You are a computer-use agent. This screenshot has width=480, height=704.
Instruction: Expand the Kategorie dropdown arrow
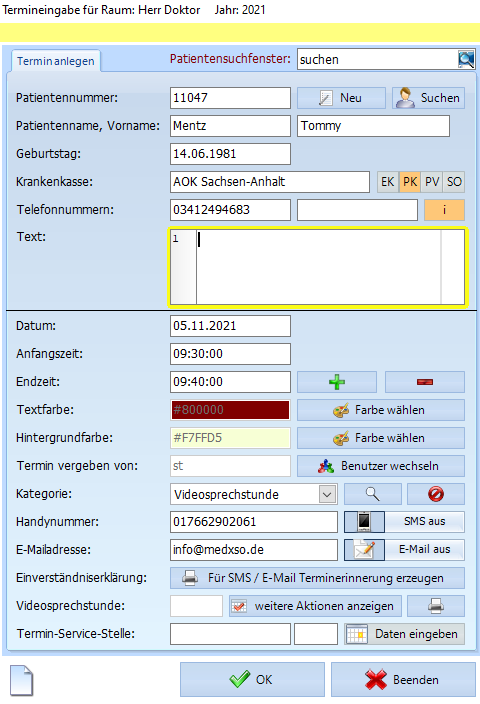(327, 495)
